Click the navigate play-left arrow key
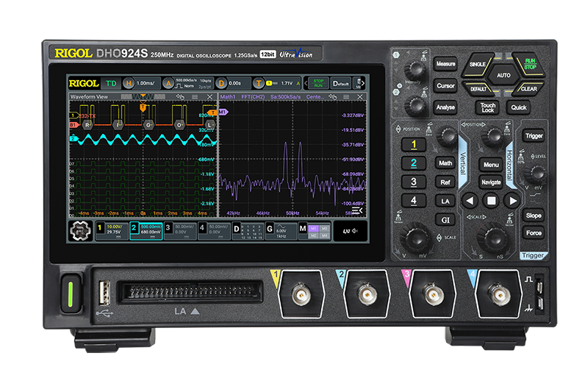The width and height of the screenshot is (588, 392). 470,201
